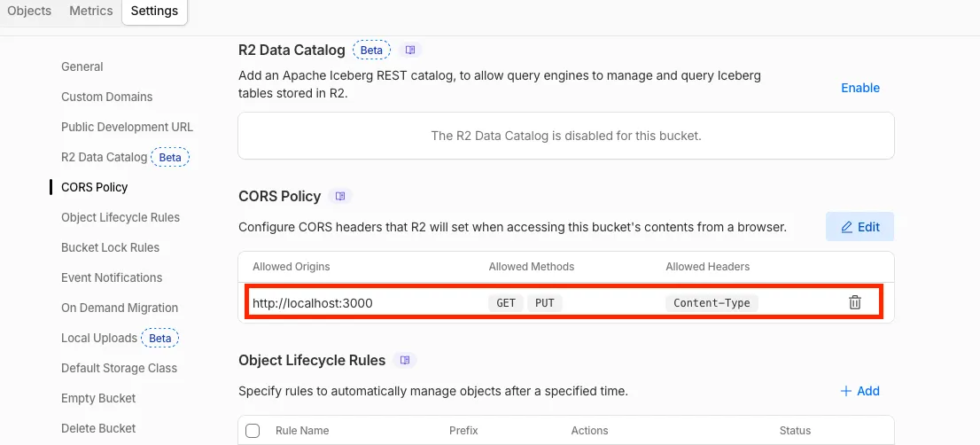Click the Prefix column header

463,431
